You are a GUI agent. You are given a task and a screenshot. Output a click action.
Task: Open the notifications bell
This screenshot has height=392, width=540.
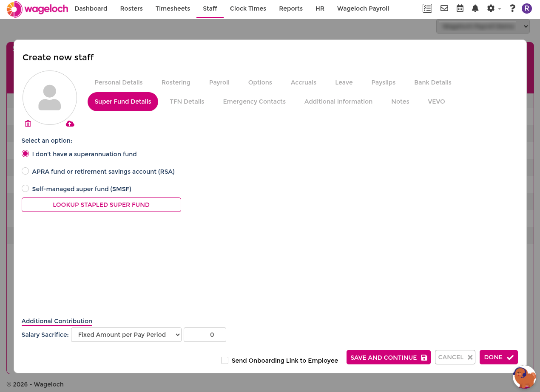click(475, 8)
